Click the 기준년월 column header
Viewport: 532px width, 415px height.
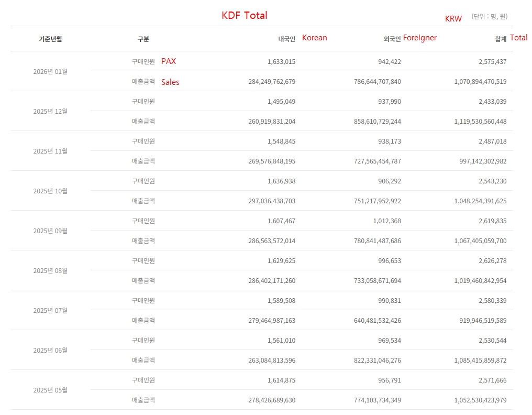point(50,39)
